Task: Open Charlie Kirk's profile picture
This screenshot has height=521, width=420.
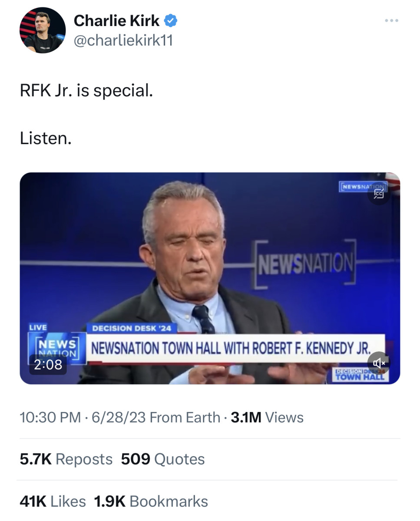Action: tap(42, 30)
